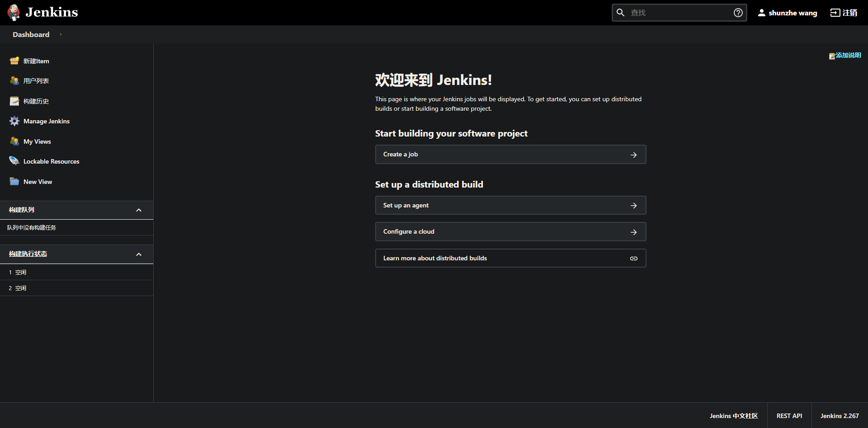Click the arrow on Configure a cloud
Screen dimensions: 868x428
(634, 232)
